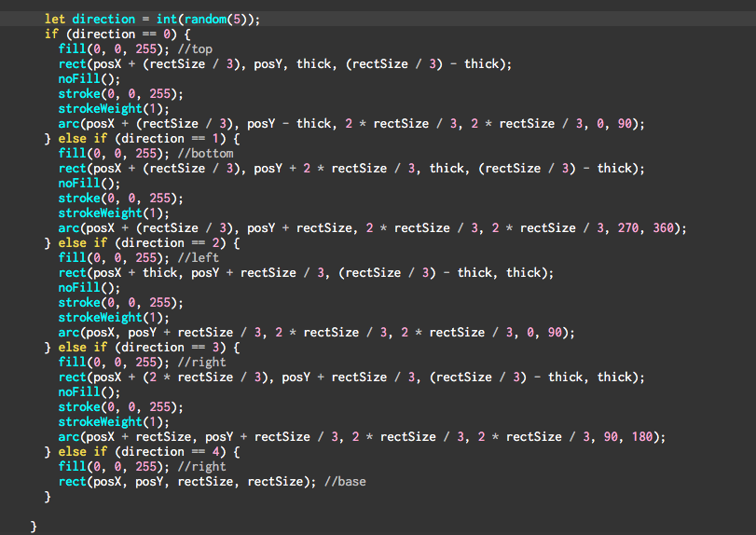
Task: Click stroke(0, 0, 255) in the direction == 2 block
Action: point(120,303)
